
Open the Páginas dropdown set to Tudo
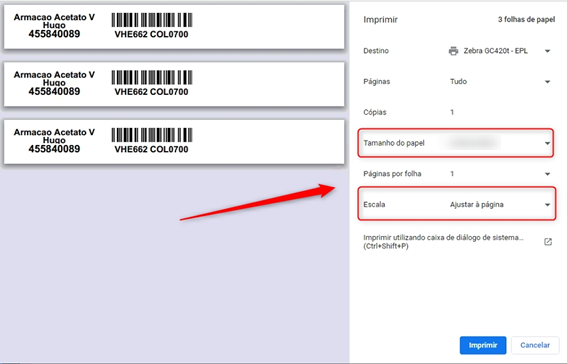point(499,82)
